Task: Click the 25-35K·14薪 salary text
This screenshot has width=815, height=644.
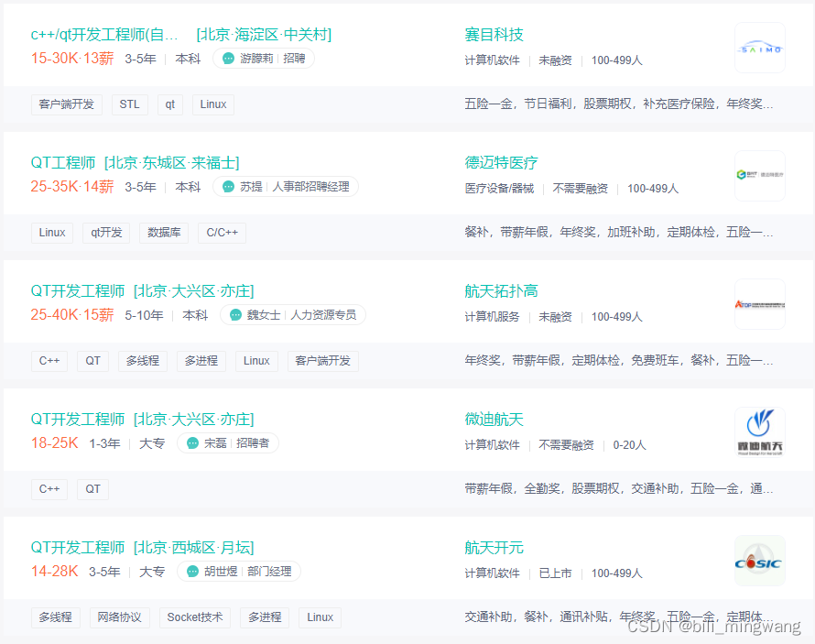Action: (72, 187)
